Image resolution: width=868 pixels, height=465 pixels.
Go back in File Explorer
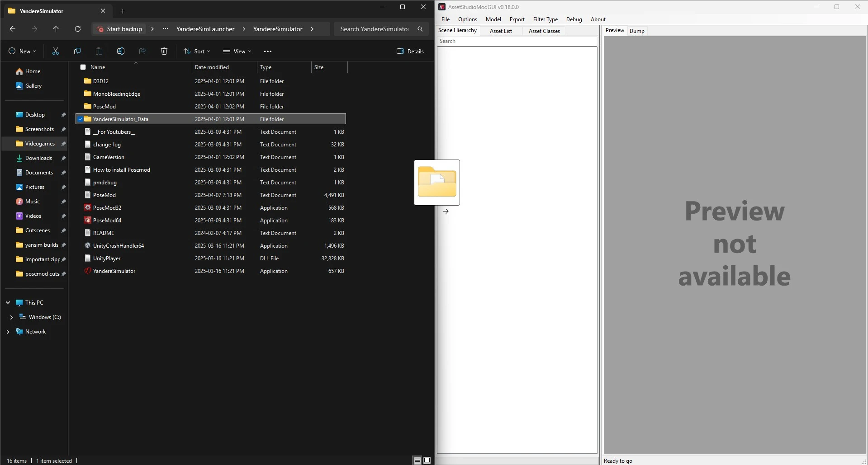point(13,29)
